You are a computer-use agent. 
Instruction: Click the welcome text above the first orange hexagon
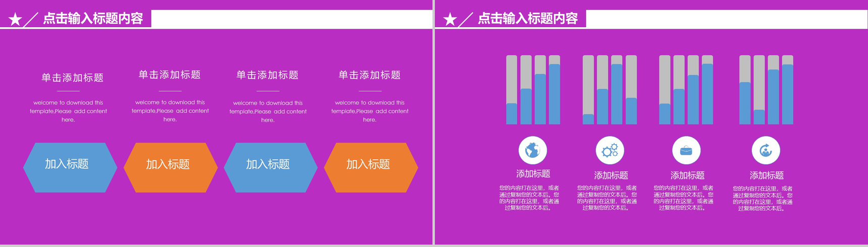point(170,111)
